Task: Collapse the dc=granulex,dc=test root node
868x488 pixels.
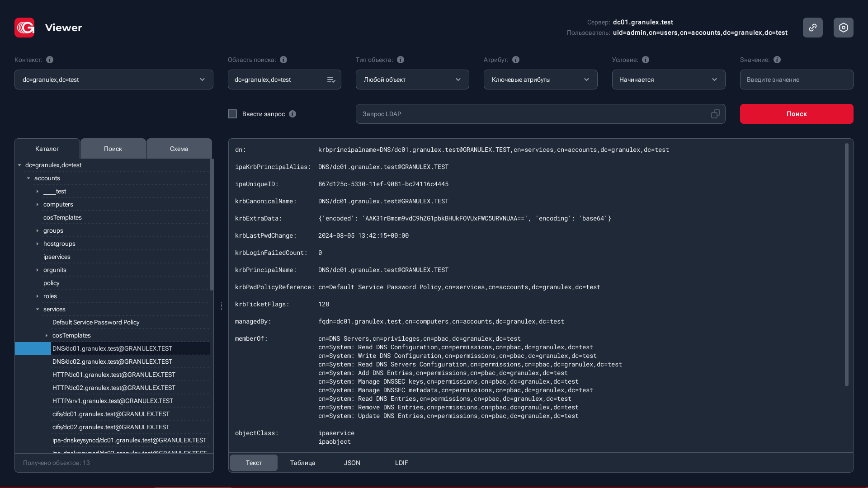Action: point(19,165)
